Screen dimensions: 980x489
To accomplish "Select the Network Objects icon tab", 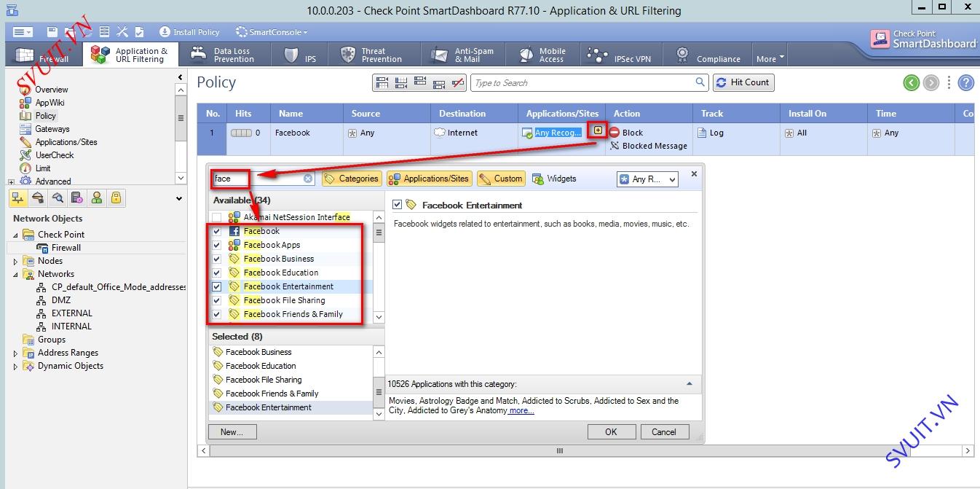I will [18, 197].
